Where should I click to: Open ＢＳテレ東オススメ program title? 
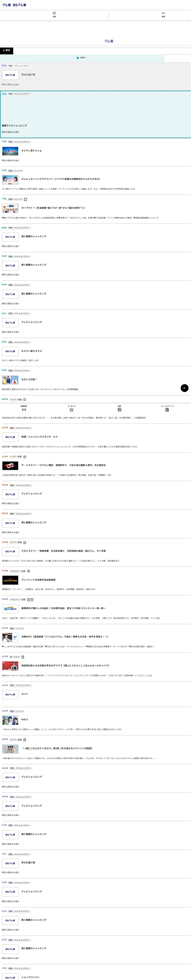tap(32, 351)
